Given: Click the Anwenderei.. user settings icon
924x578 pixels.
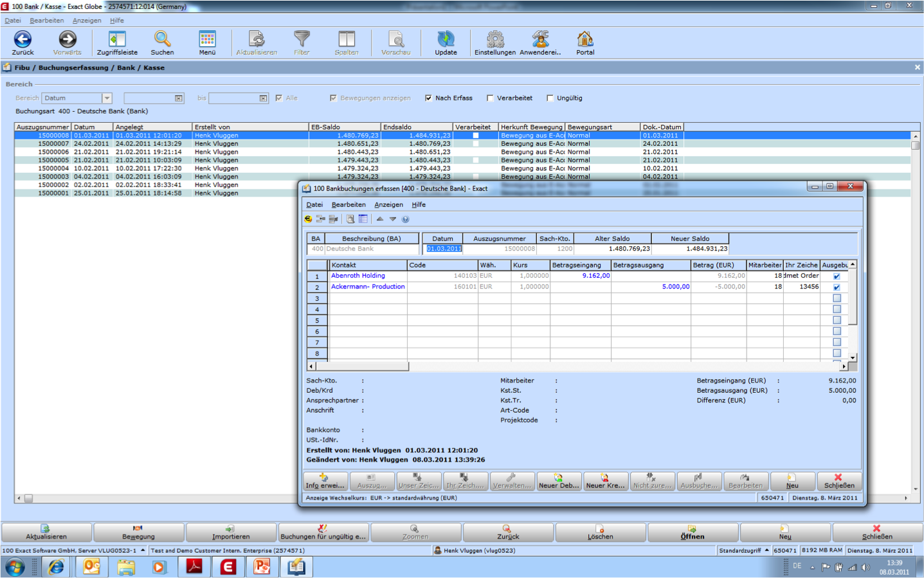Looking at the screenshot, I should coord(540,40).
